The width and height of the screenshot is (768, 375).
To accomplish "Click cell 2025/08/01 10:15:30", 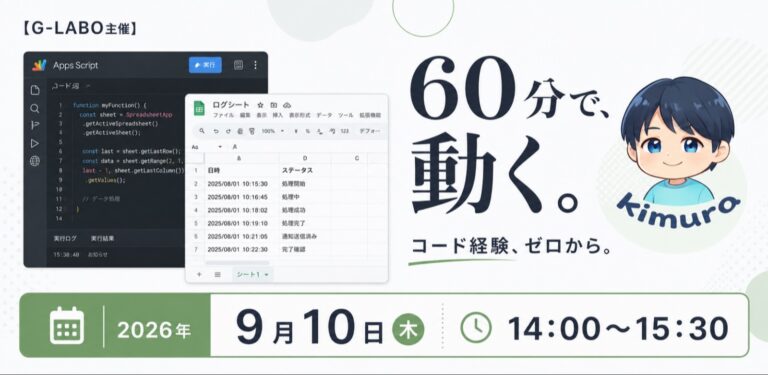I will click(241, 184).
